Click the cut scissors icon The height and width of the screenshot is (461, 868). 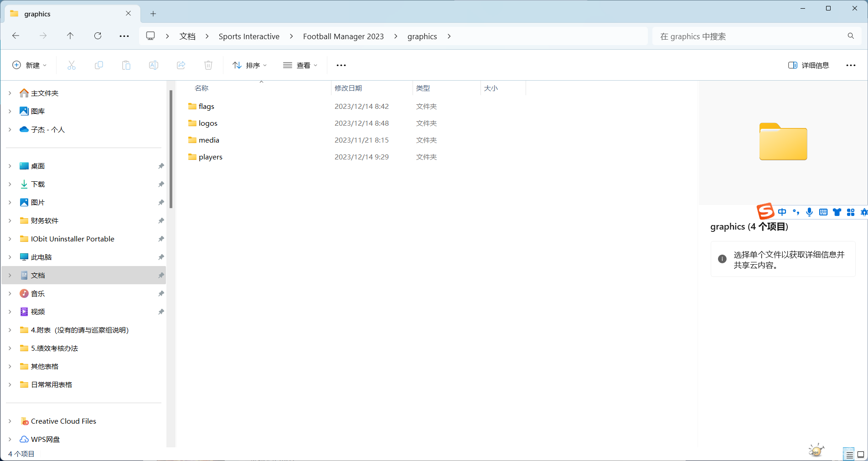(72, 65)
